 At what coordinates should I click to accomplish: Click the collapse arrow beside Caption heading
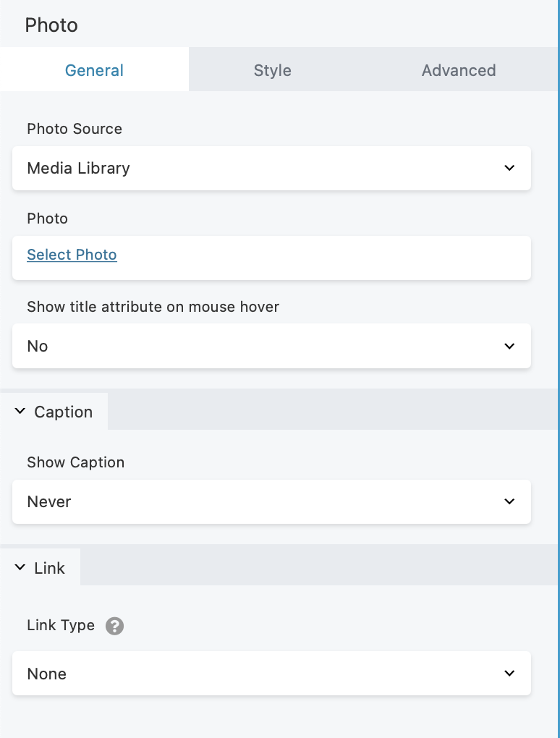(x=20, y=411)
